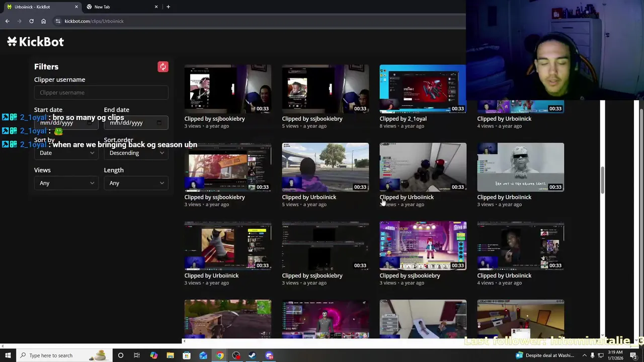
Task: Open Steam from the taskbar
Action: (253, 355)
